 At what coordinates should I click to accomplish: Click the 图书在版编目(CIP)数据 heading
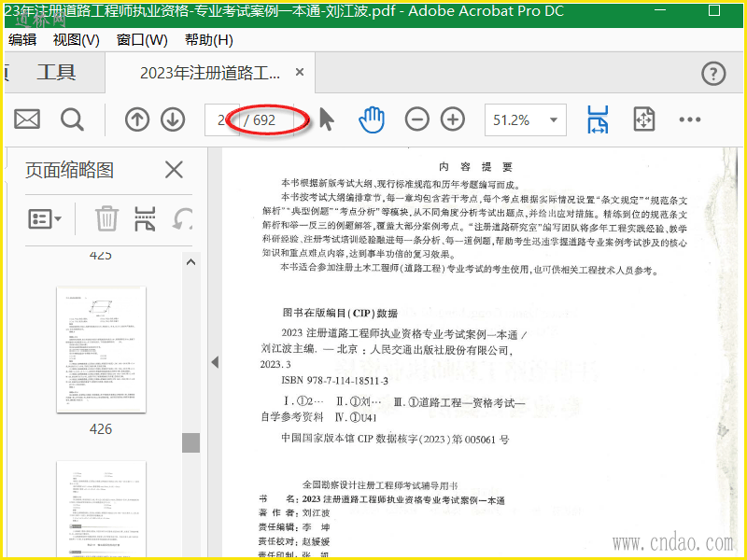(340, 313)
